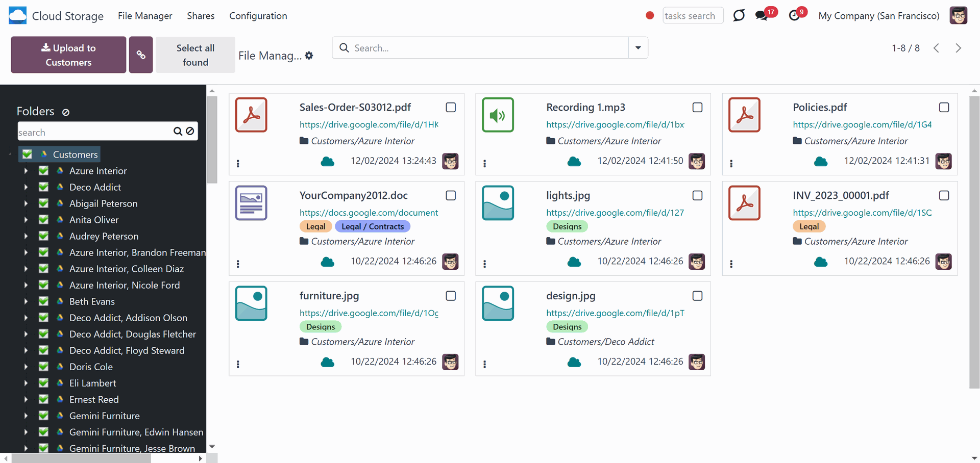The width and height of the screenshot is (980, 463).
Task: Uncheck the Customers root folder checkbox
Action: 28,154
